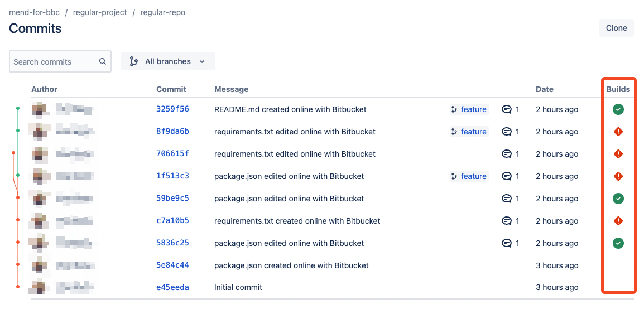Open commit hash e45eeda
This screenshot has width=644, height=309.
[172, 288]
